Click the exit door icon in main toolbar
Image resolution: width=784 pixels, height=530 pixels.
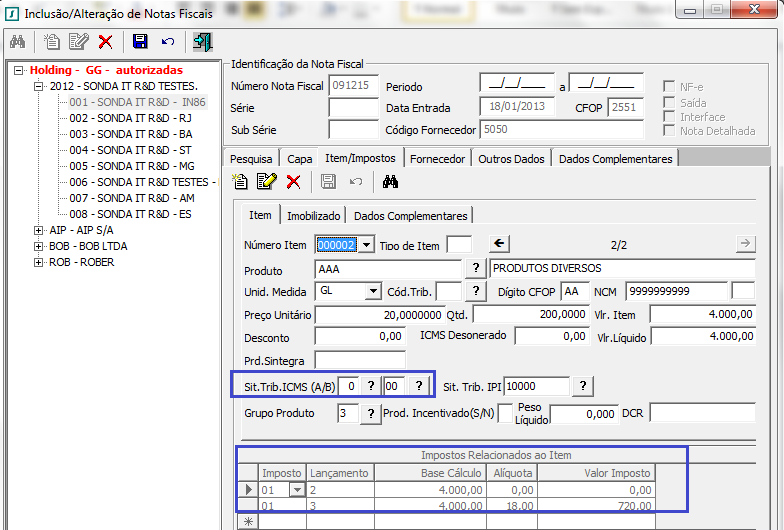pyautogui.click(x=203, y=41)
